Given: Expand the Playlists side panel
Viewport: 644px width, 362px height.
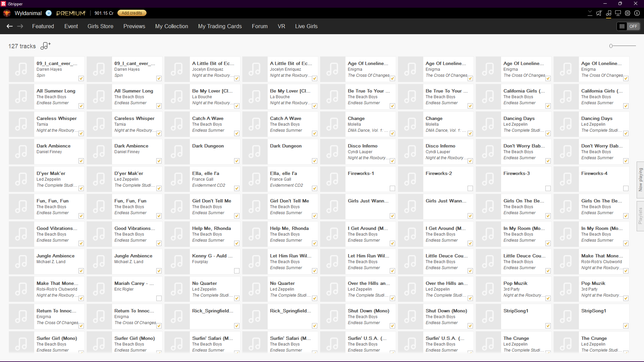Looking at the screenshot, I should [640, 216].
